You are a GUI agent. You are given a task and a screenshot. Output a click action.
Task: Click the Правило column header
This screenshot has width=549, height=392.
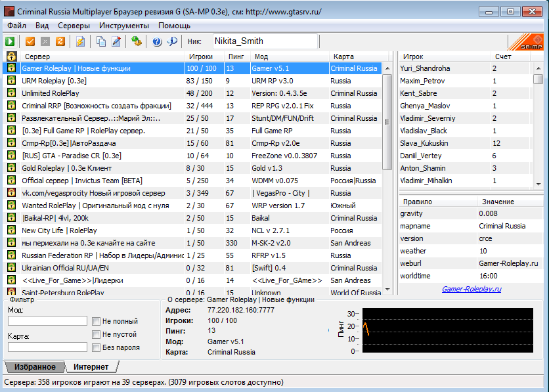point(439,202)
